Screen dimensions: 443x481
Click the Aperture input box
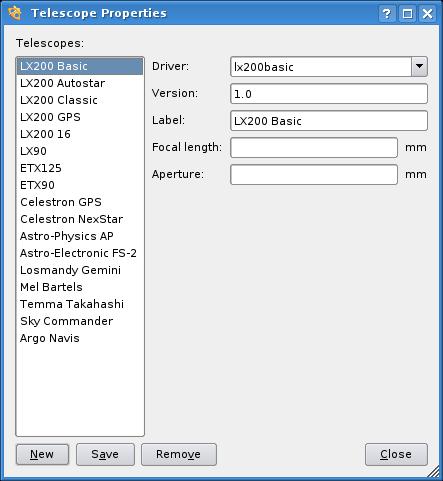[314, 174]
